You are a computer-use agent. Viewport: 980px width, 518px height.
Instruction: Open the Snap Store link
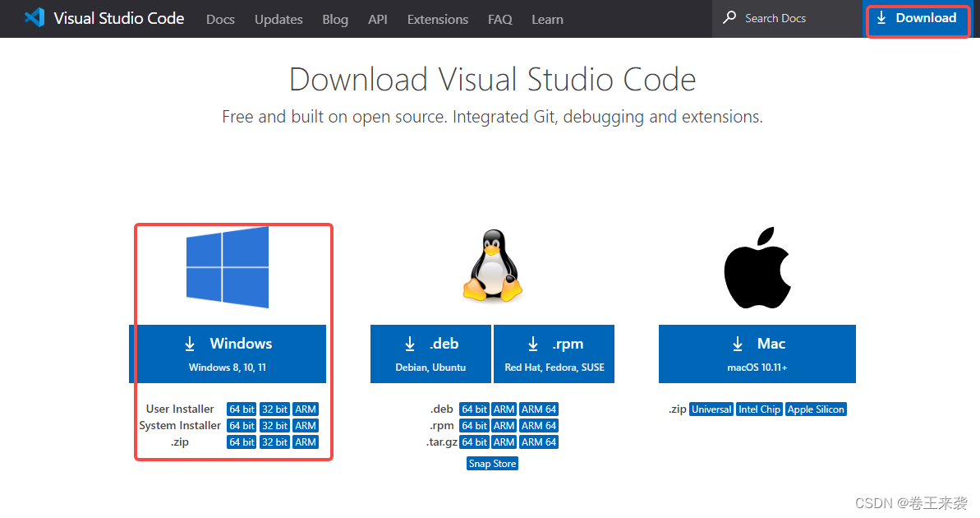coord(493,464)
